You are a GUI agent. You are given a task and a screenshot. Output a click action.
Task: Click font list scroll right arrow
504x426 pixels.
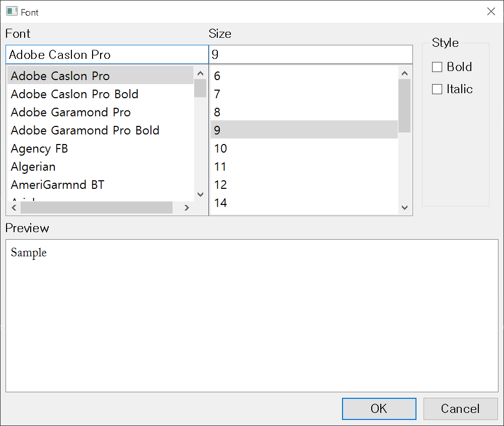(187, 208)
